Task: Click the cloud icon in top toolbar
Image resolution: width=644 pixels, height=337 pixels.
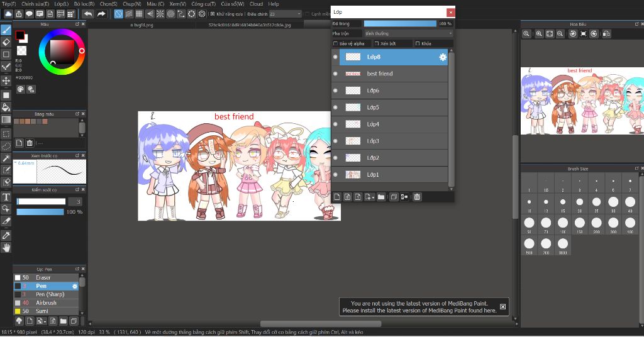Action: coord(8,14)
